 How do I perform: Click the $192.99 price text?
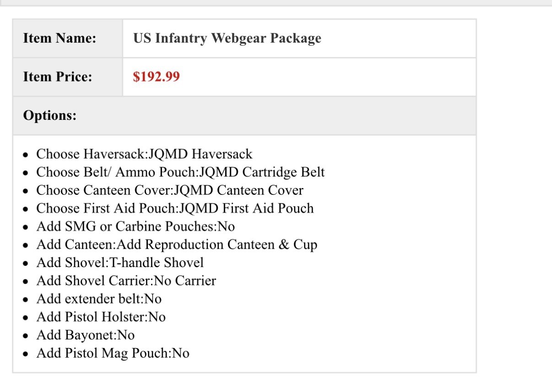pos(156,76)
